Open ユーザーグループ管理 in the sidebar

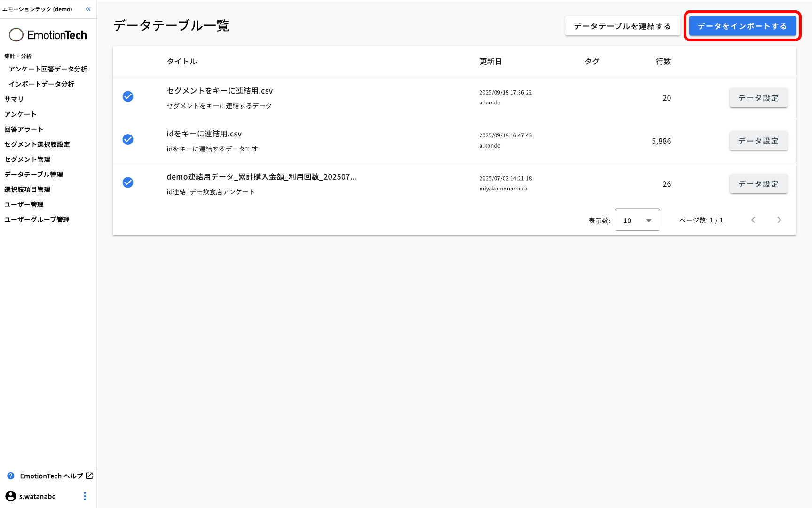tap(37, 220)
